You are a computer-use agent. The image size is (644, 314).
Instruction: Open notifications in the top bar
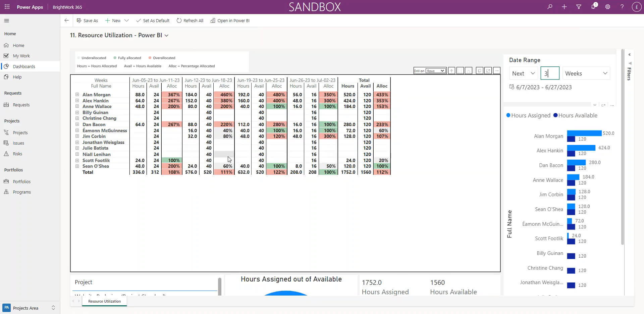coord(593,7)
